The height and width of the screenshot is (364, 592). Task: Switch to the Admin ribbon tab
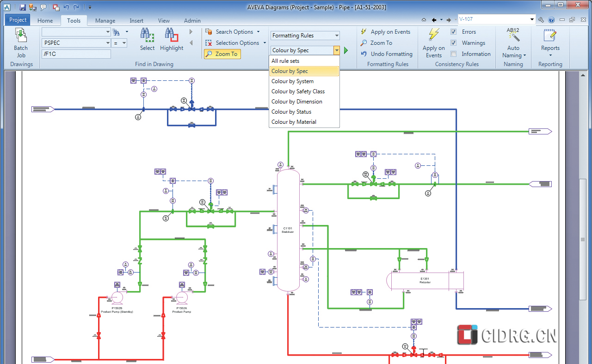pos(192,21)
